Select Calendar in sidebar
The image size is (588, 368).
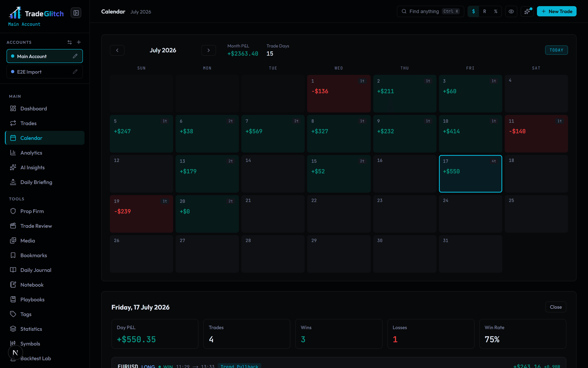click(x=45, y=138)
